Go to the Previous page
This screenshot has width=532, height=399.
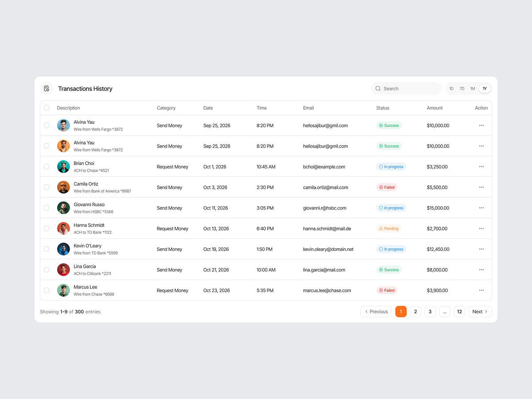pos(376,312)
